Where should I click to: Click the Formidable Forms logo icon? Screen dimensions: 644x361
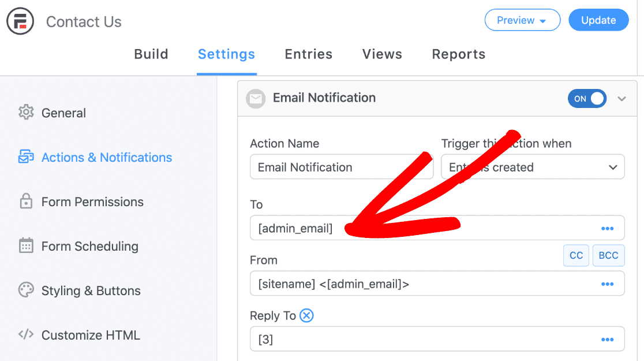click(20, 20)
